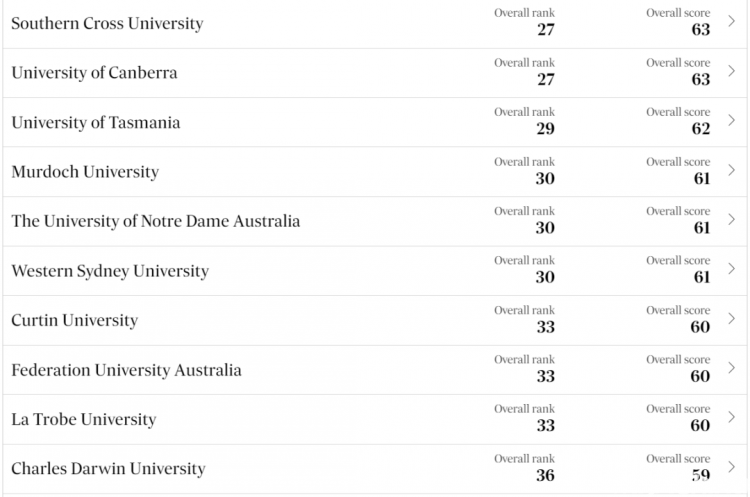Click Charles Darwin University's overall rank 36
Screen dimensions: 750x497
click(x=545, y=475)
